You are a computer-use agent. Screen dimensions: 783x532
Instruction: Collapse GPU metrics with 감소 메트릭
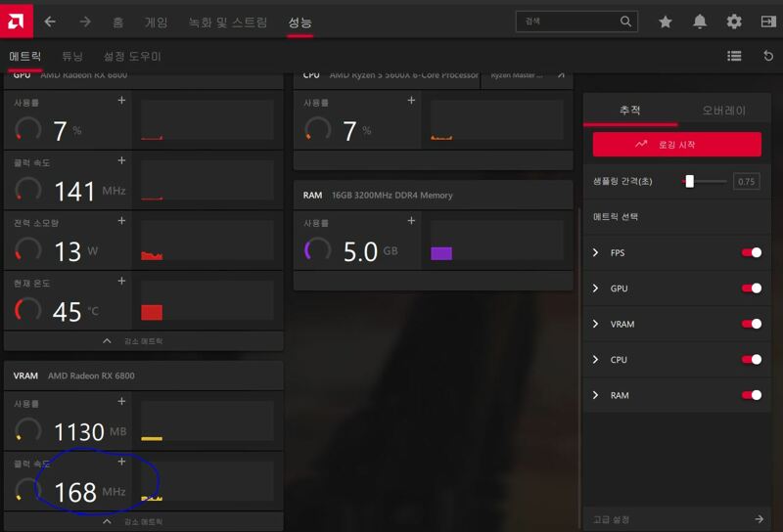pyautogui.click(x=143, y=341)
